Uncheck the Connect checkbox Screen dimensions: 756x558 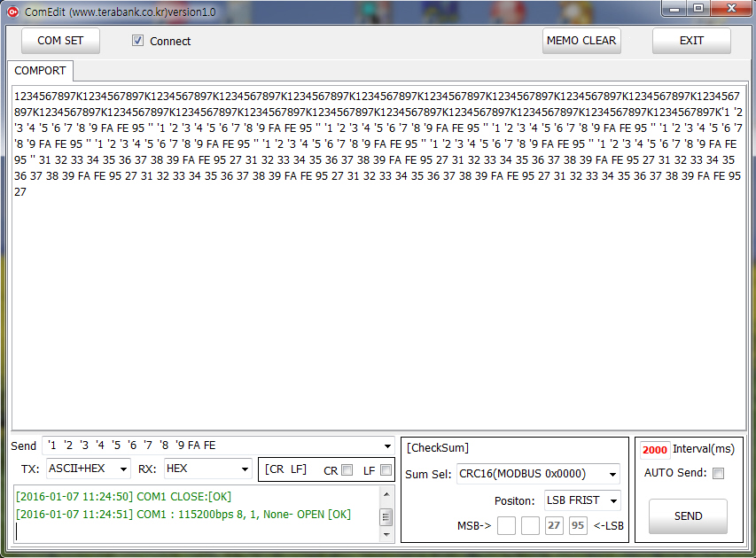click(x=137, y=41)
